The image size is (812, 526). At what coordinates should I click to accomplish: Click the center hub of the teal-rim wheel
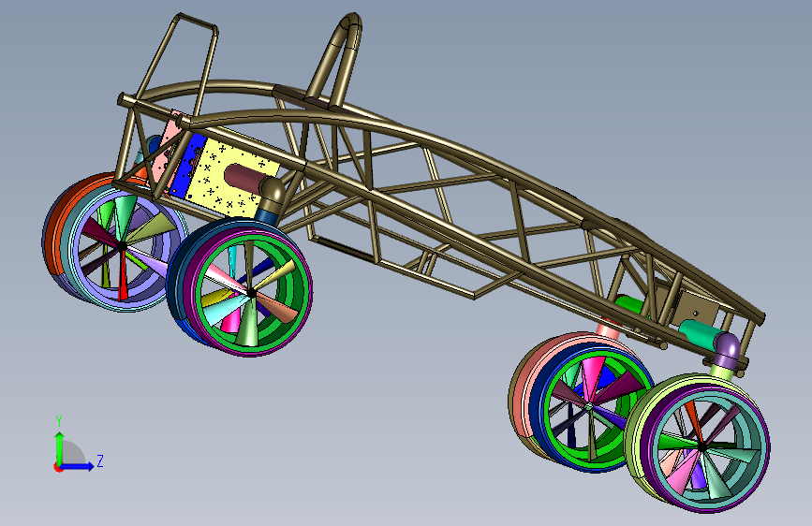tap(701, 446)
